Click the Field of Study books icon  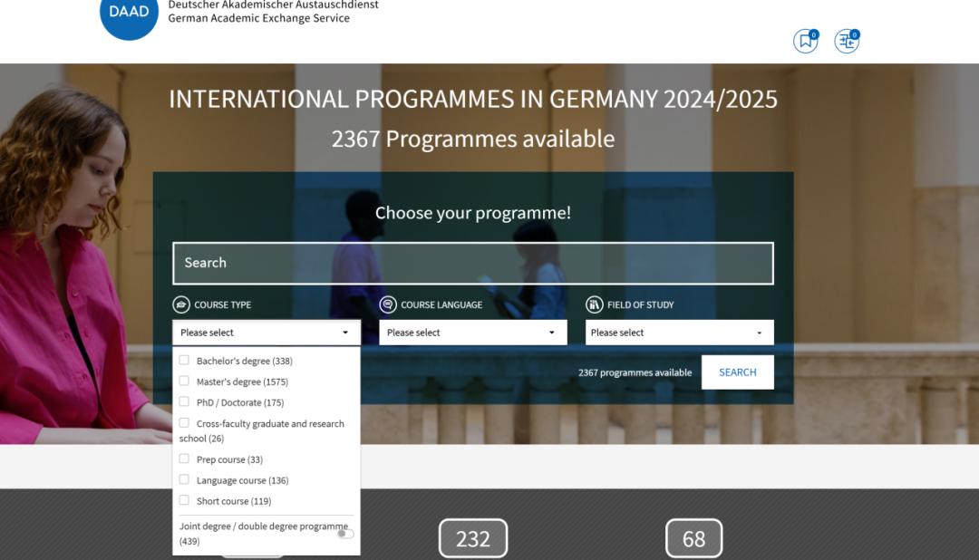pyautogui.click(x=594, y=304)
